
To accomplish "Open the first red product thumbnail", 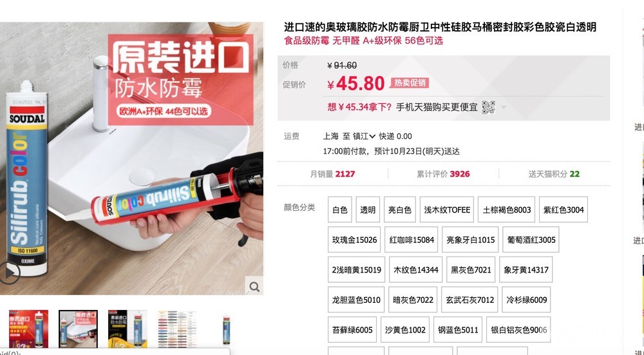I will click(x=29, y=329).
